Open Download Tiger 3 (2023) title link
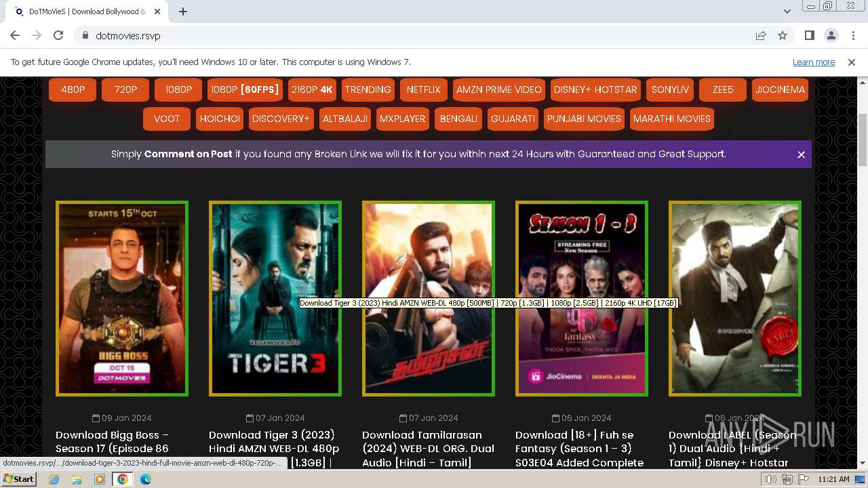Screen dimensions: 868x488 point(274,448)
